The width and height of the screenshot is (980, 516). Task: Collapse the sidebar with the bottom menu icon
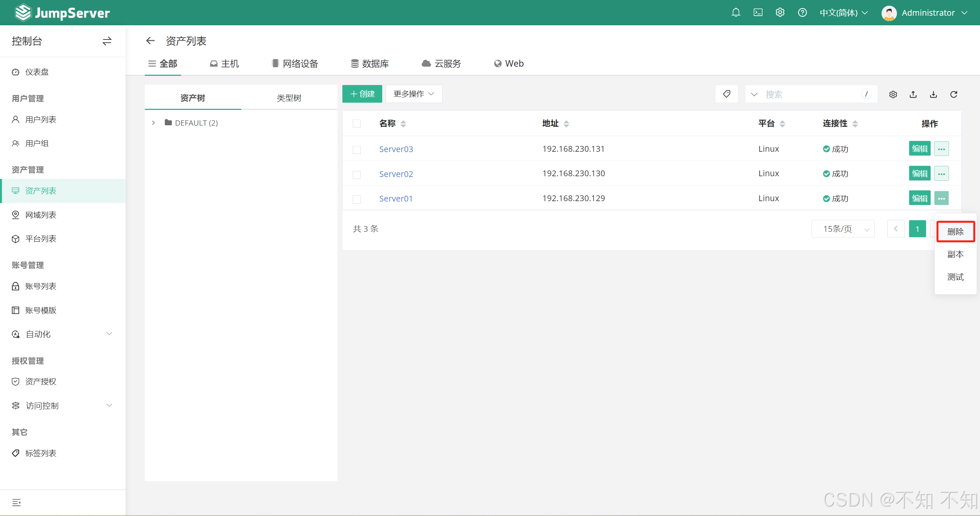tap(16, 502)
